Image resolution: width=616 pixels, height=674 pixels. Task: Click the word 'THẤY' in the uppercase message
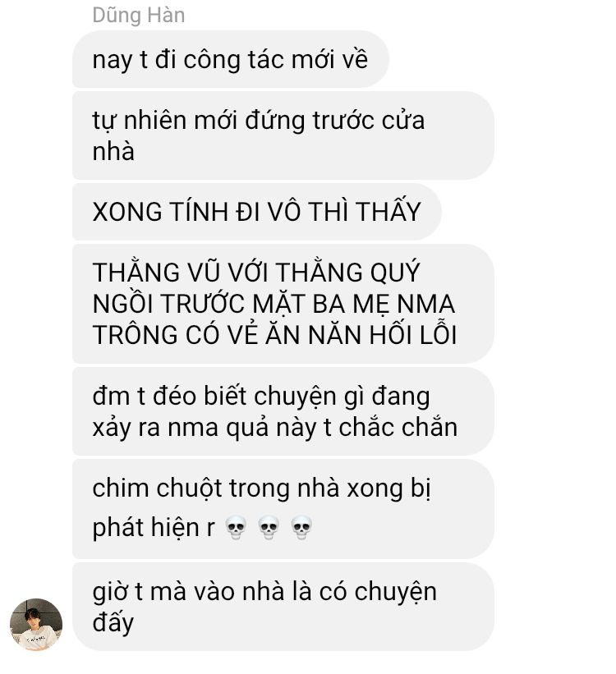(388, 211)
